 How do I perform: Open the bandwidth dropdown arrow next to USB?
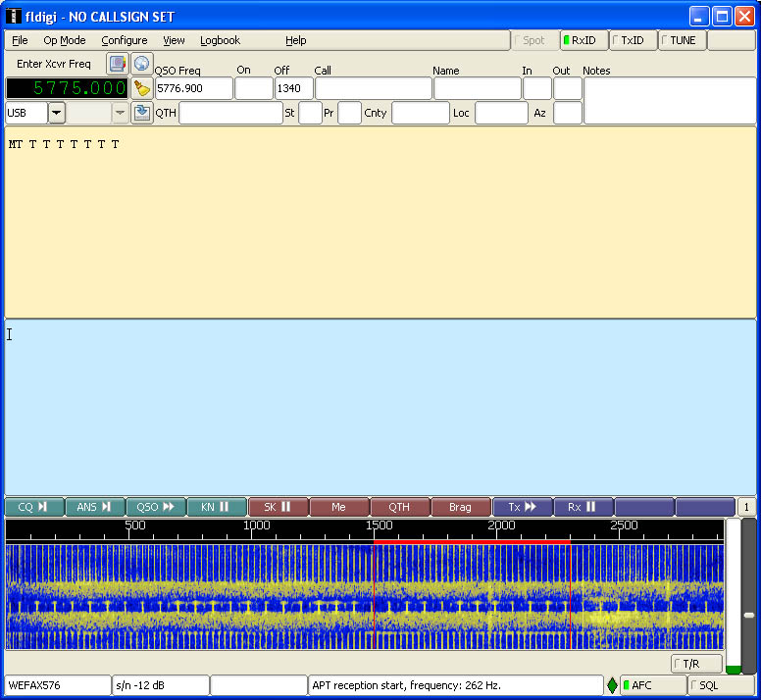pos(120,113)
